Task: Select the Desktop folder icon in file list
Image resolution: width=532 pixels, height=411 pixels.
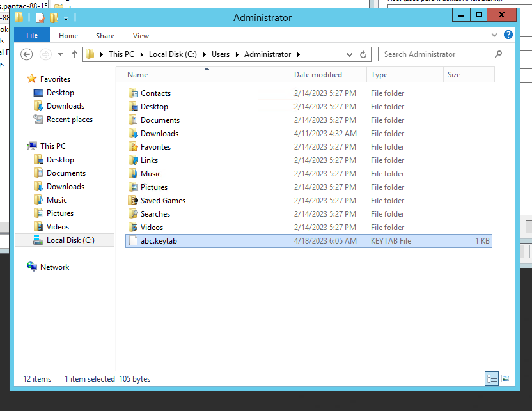Action: [x=134, y=107]
